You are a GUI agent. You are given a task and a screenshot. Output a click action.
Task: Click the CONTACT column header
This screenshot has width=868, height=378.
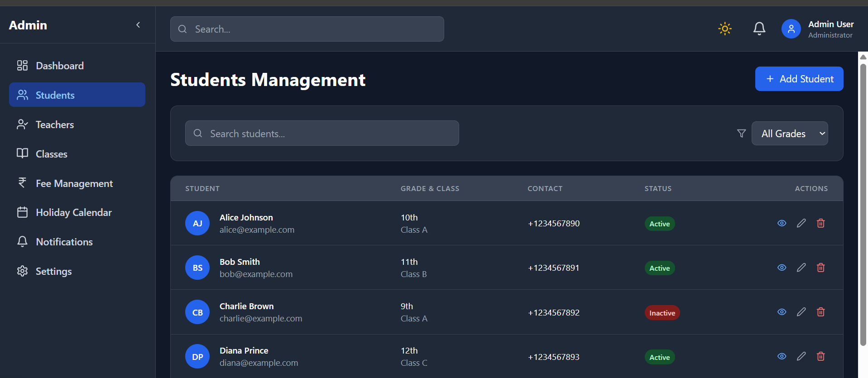[x=545, y=188]
